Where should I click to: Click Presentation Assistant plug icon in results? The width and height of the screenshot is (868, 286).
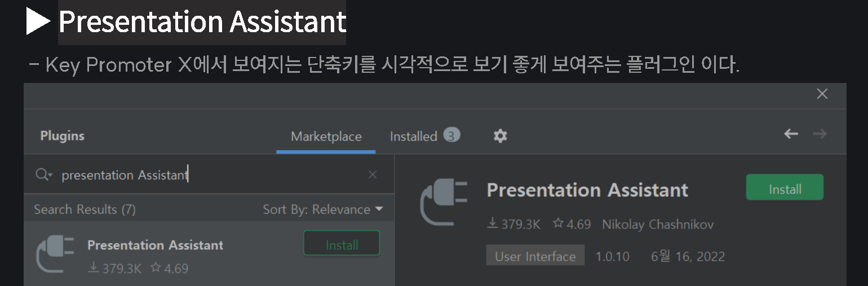(55, 254)
